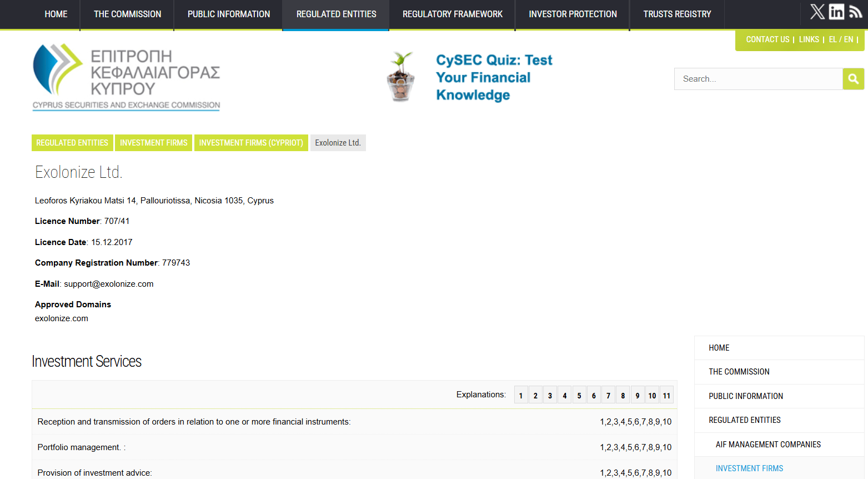Click the CySEC logo

(x=126, y=77)
